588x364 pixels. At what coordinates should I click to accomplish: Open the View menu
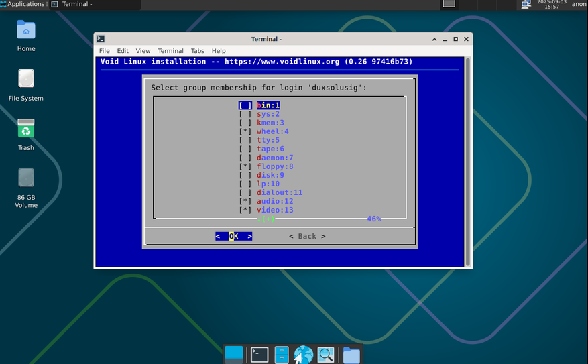pos(143,50)
